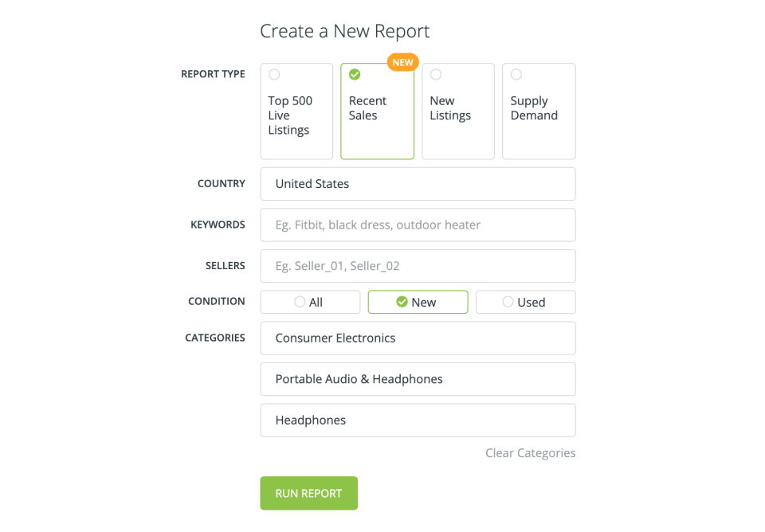The height and width of the screenshot is (532, 765).
Task: Open the Country selector showing United States
Action: coord(418,184)
